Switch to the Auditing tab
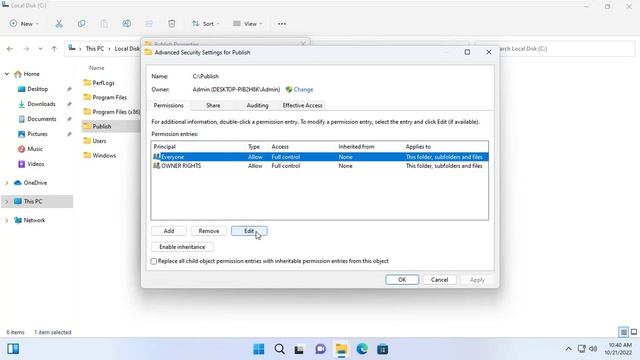Viewport: 640px width, 360px height. [257, 105]
